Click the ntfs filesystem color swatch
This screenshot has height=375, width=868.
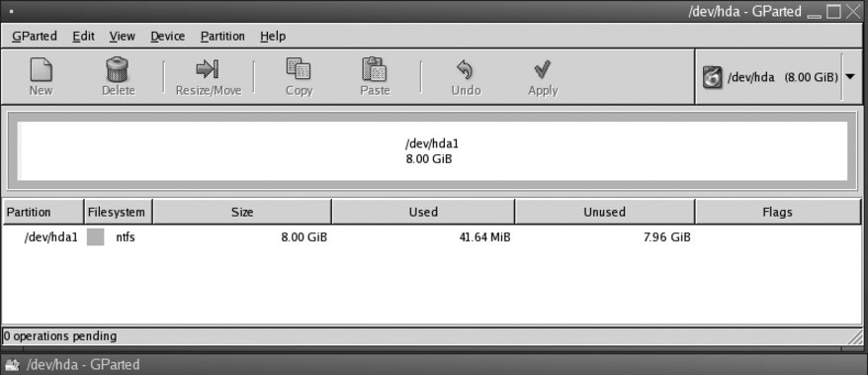[95, 237]
